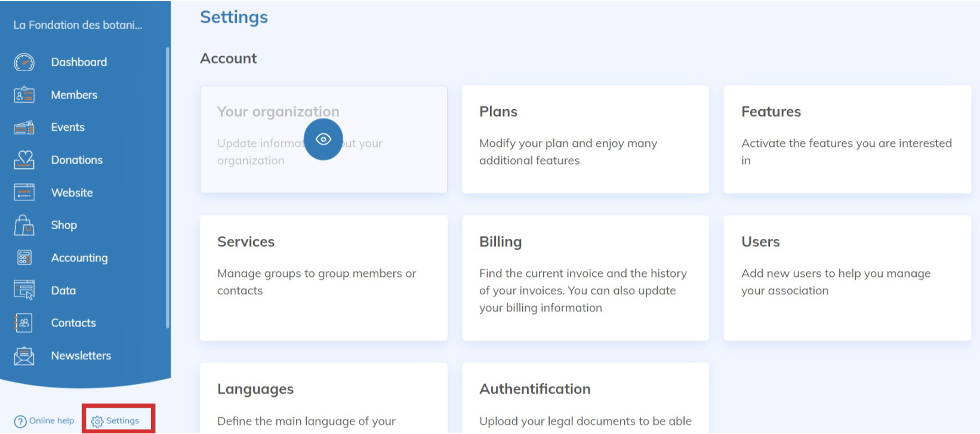Click the Events ticket icon

point(24,127)
